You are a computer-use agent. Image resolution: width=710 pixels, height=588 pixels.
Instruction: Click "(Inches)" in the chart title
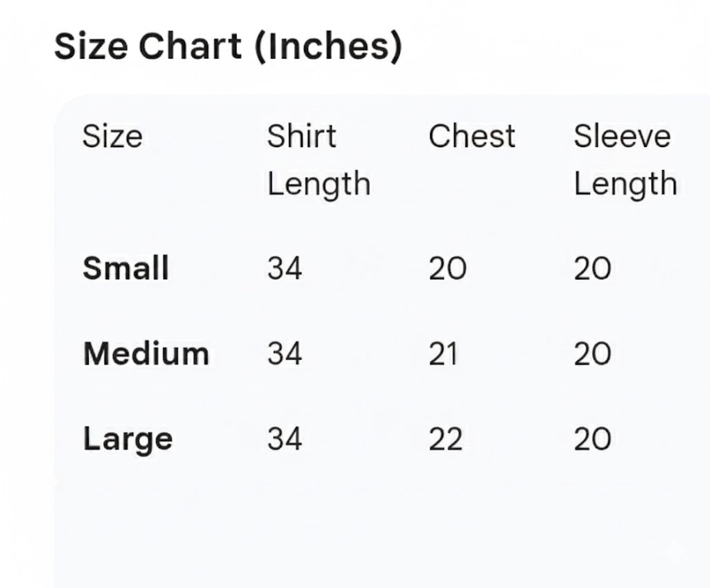tap(328, 47)
